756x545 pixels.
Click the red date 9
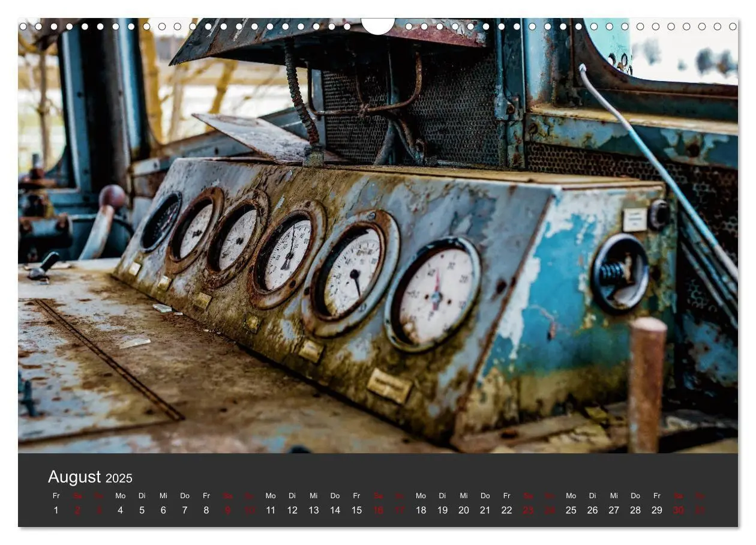[227, 510]
